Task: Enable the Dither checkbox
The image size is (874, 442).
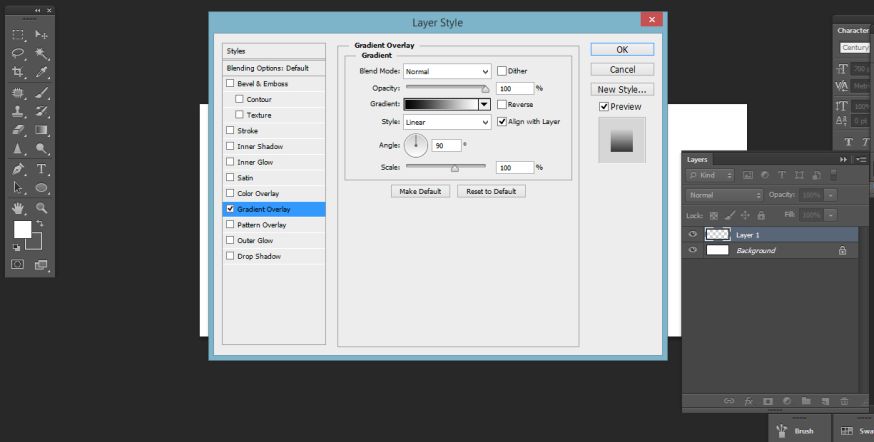Action: [502, 71]
